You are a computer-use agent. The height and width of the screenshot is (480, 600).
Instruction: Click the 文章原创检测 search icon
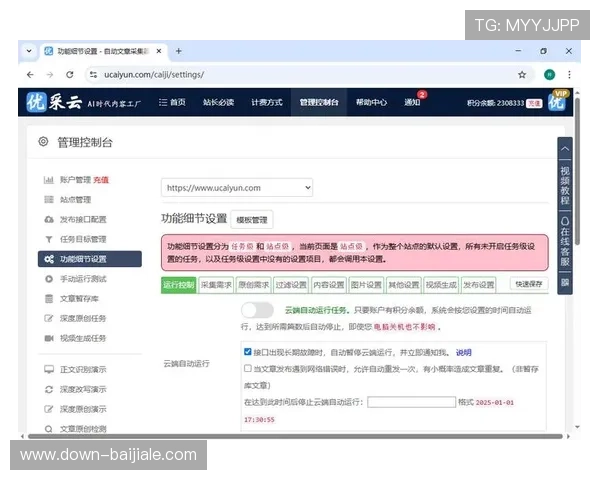click(49, 429)
